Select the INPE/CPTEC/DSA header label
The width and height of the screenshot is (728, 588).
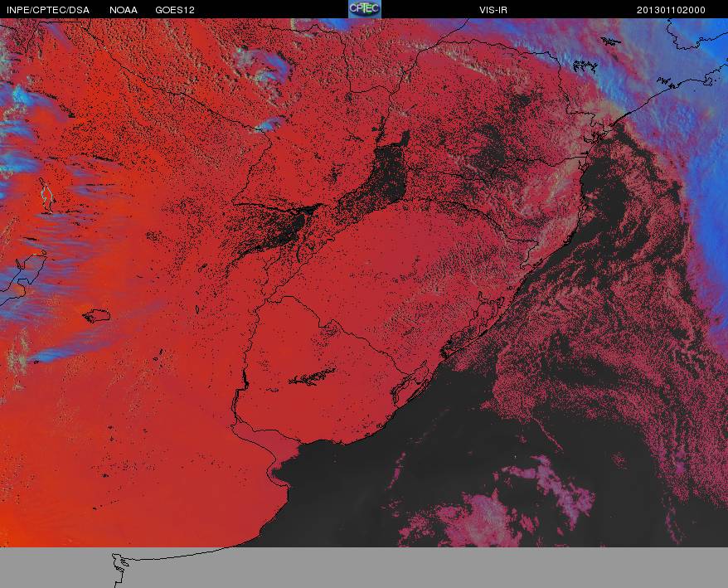click(x=48, y=10)
